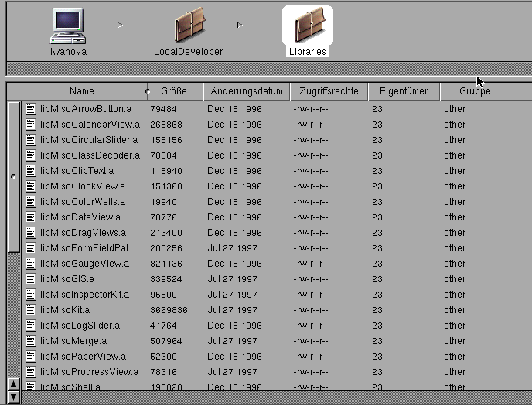Toggle sort indicator beside Name column
The height and width of the screenshot is (406, 532).
pos(148,91)
